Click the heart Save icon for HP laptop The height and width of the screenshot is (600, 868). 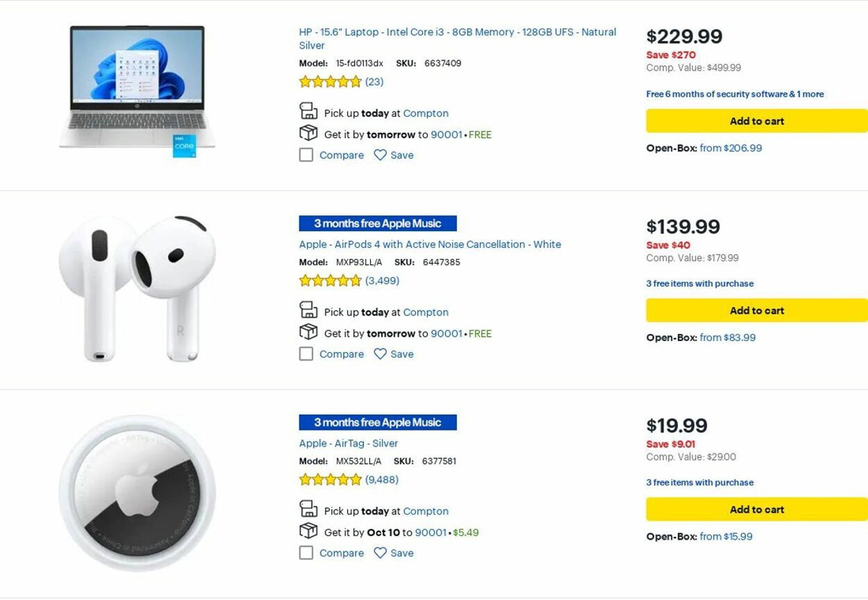pyautogui.click(x=380, y=155)
